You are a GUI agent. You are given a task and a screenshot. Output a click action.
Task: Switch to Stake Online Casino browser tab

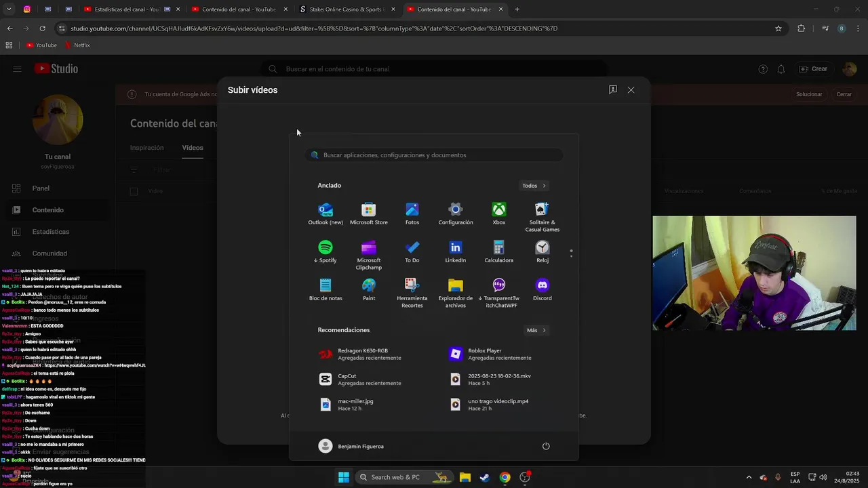pyautogui.click(x=346, y=9)
